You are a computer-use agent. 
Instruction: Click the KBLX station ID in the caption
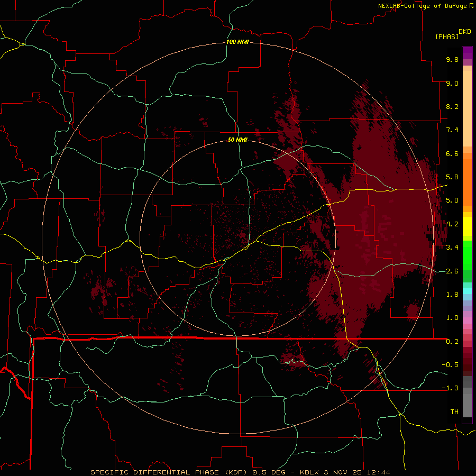(x=309, y=472)
